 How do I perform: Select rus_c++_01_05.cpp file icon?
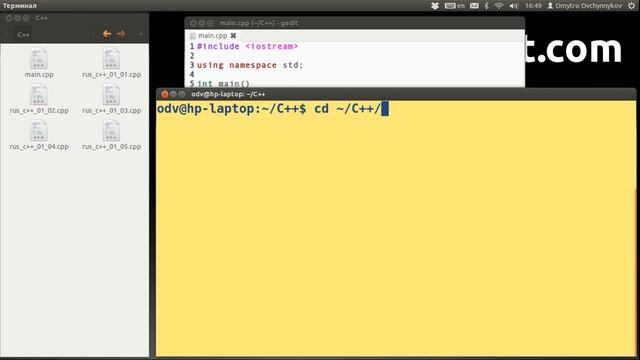pyautogui.click(x=111, y=131)
